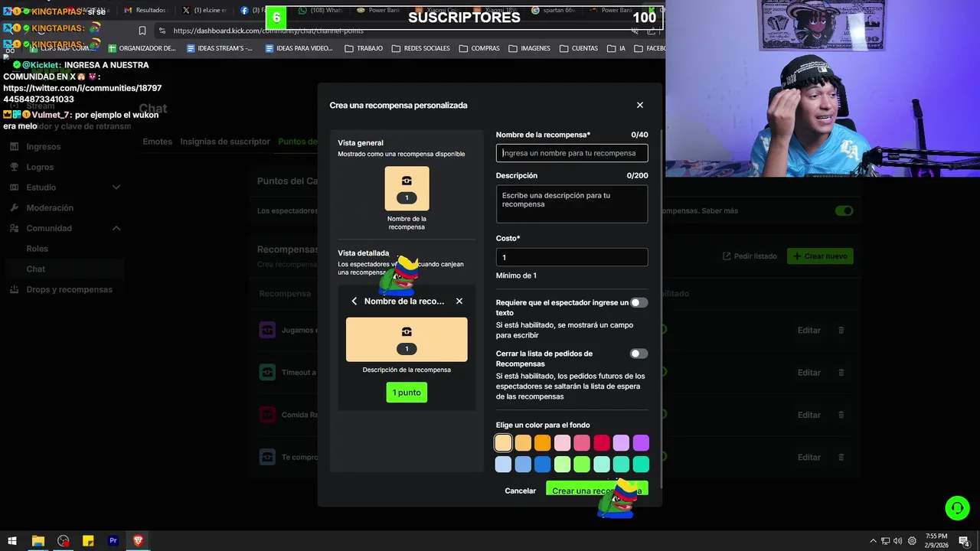Click the Descripción text area
980x551 pixels.
572,204
